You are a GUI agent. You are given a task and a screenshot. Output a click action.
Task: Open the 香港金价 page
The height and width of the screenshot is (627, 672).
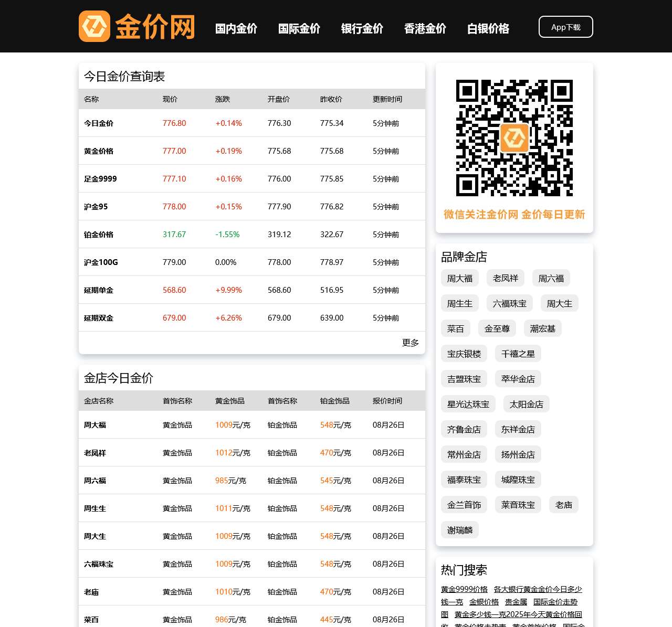pyautogui.click(x=425, y=29)
